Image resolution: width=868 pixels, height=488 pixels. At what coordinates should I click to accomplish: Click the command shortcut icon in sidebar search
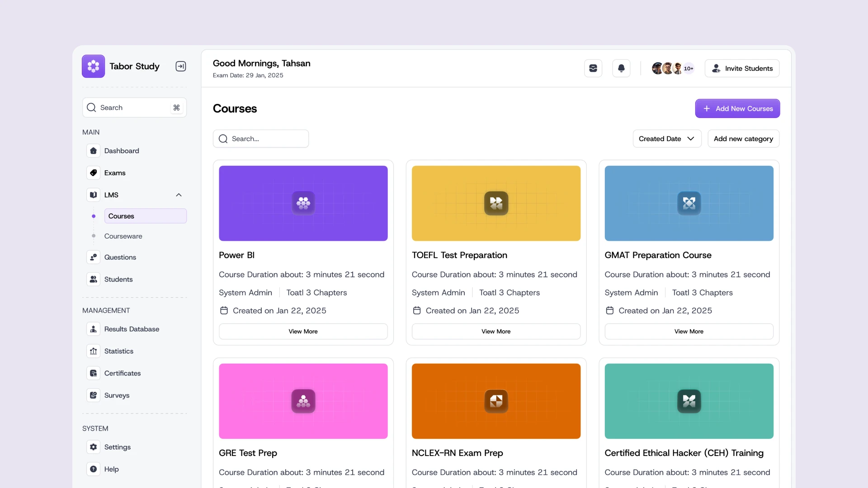tap(176, 108)
